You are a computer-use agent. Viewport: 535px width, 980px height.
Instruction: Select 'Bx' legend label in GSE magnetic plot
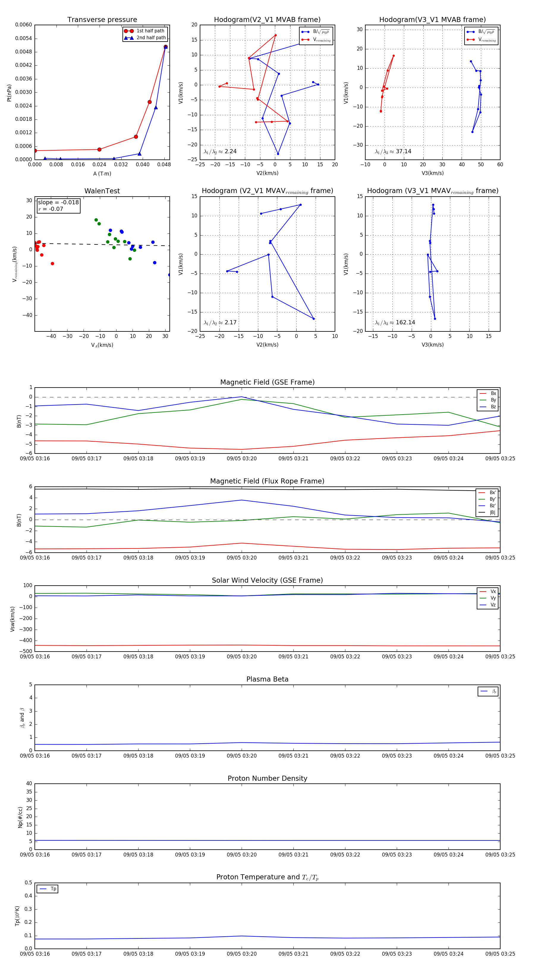click(493, 393)
